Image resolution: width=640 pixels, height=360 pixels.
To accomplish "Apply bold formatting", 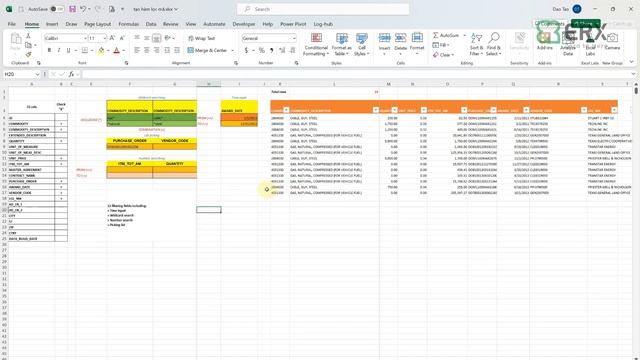I will point(49,50).
